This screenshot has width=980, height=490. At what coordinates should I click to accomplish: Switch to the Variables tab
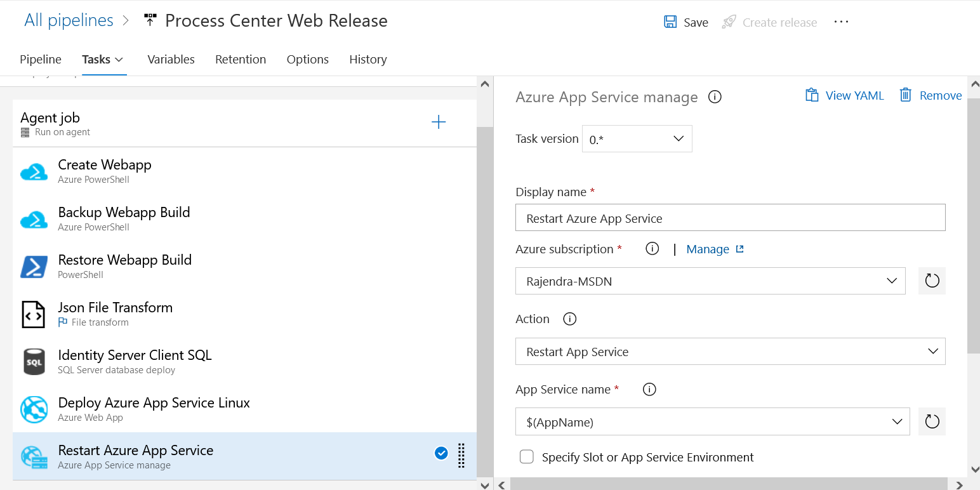(171, 59)
